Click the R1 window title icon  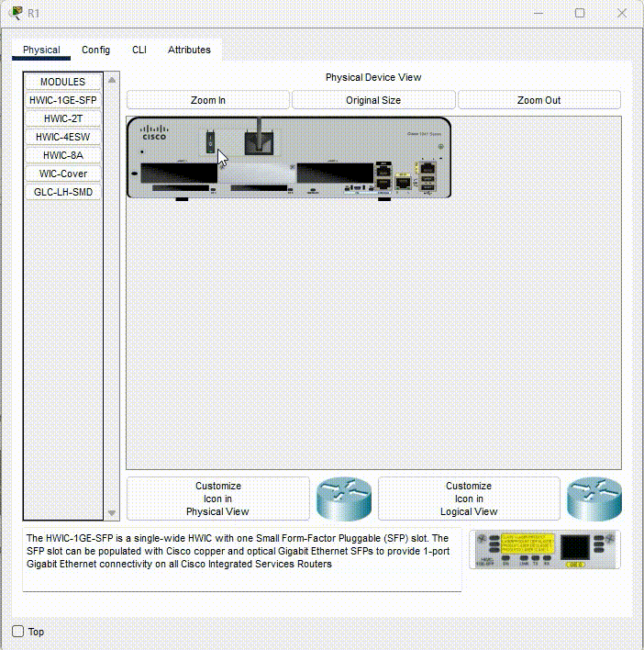point(15,13)
